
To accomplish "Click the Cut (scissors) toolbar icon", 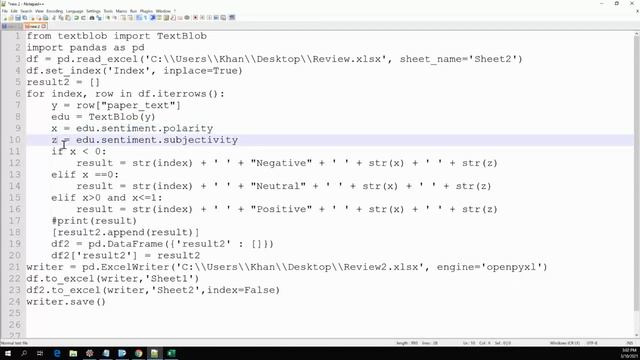I will [x=54, y=18].
